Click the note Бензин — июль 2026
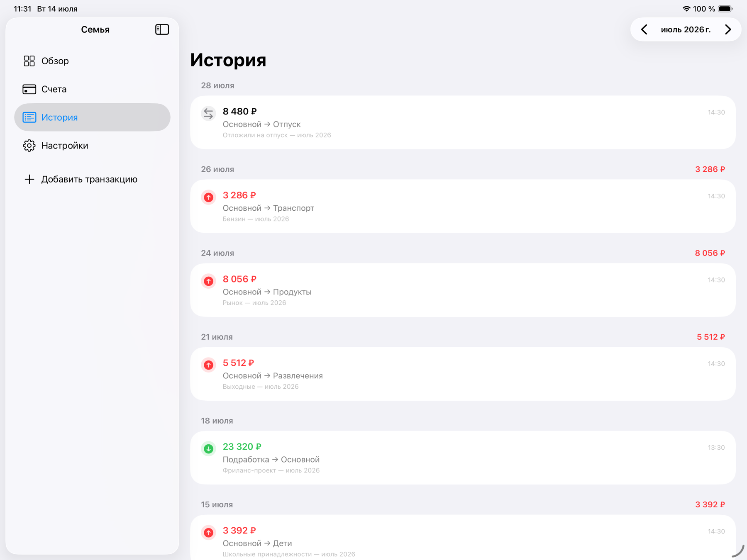The width and height of the screenshot is (747, 560). coord(256,219)
